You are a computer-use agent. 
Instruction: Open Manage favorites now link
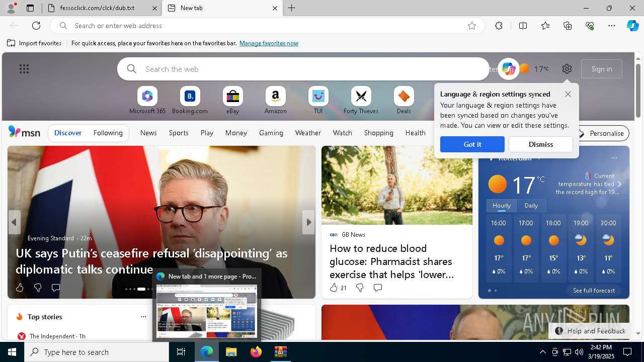click(x=269, y=43)
